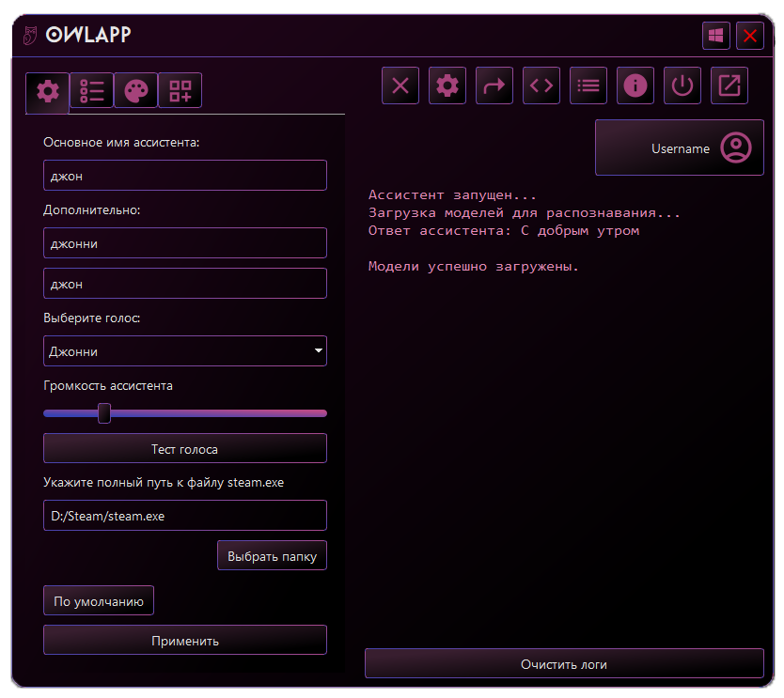The width and height of the screenshot is (784, 698).
Task: Clear logs with Очистить логи button
Action: 564,664
